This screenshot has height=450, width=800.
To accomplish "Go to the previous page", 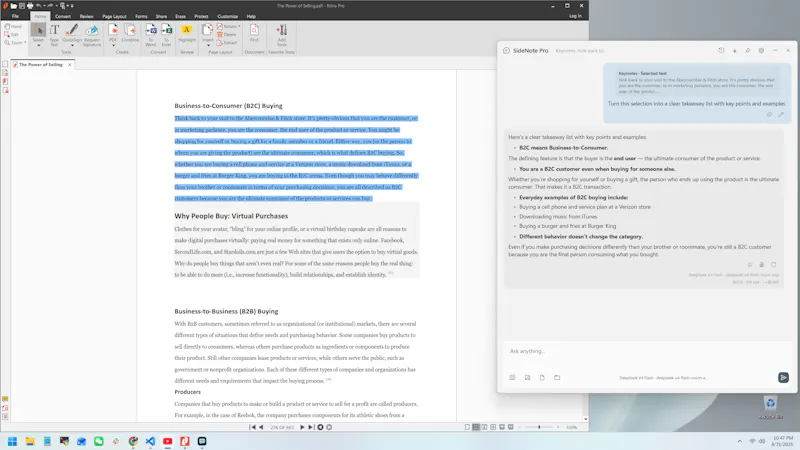I will (x=261, y=427).
